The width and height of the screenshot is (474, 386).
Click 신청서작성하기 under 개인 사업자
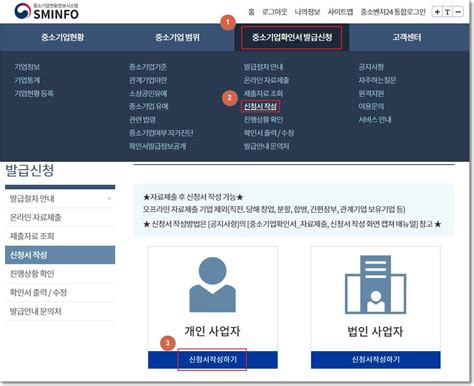pyautogui.click(x=212, y=360)
